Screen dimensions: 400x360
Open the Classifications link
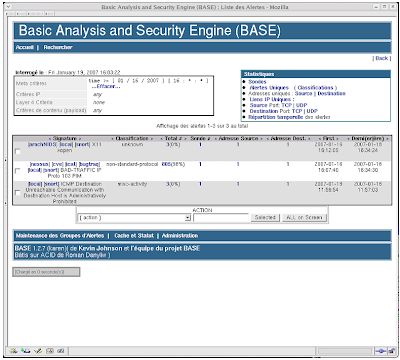click(x=315, y=88)
